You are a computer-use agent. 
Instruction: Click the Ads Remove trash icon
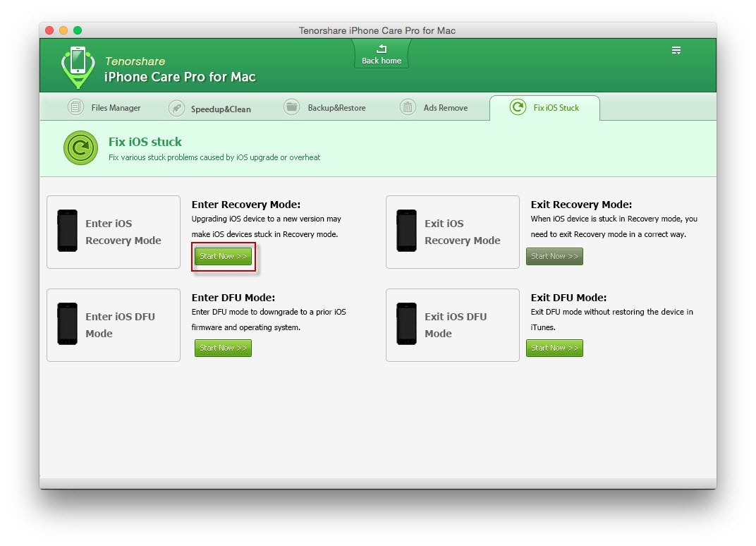(x=408, y=108)
